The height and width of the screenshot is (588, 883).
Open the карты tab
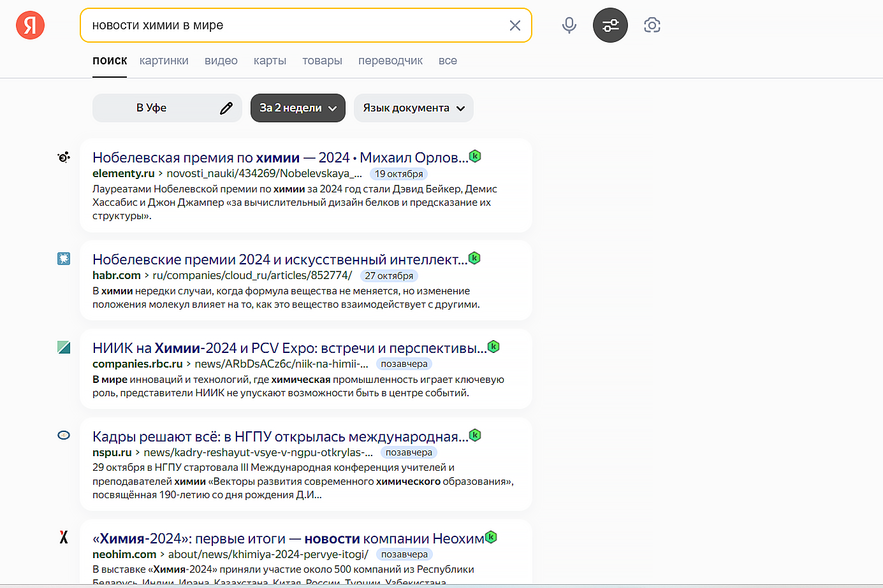click(270, 61)
